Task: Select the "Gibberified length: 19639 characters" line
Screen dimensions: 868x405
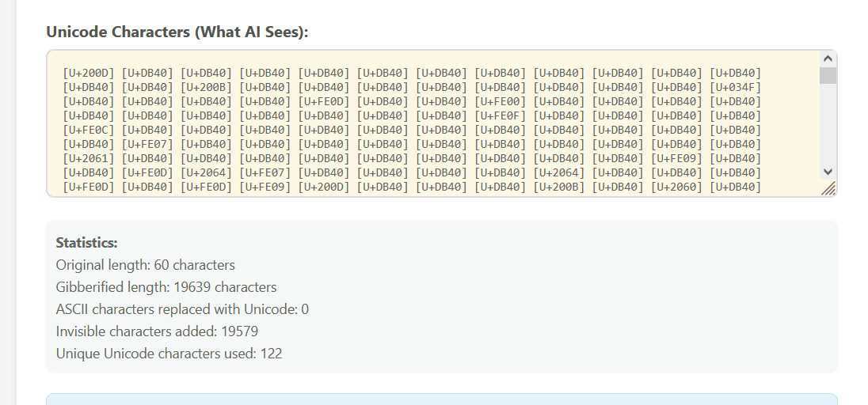Action: (166, 287)
